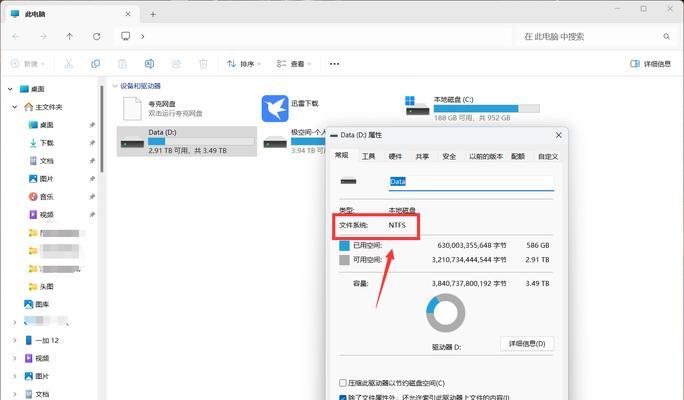Click the drive D usage donut chart
This screenshot has width=684, height=400.
tap(445, 313)
